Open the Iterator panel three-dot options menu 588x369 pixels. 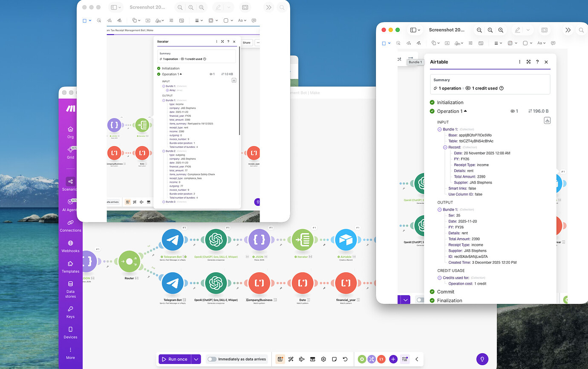pyautogui.click(x=216, y=41)
